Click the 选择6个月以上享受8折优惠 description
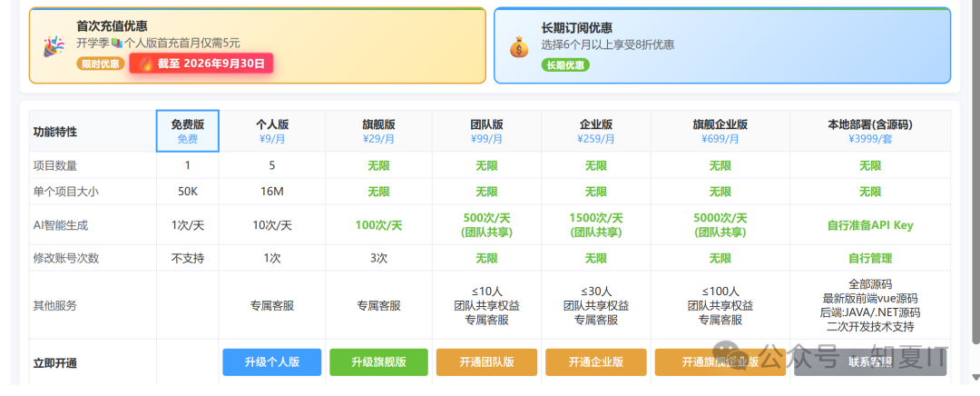This screenshot has width=980, height=396. coord(607,45)
